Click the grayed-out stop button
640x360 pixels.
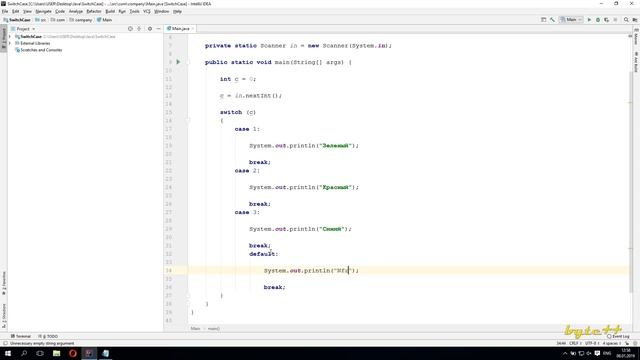coord(616,20)
